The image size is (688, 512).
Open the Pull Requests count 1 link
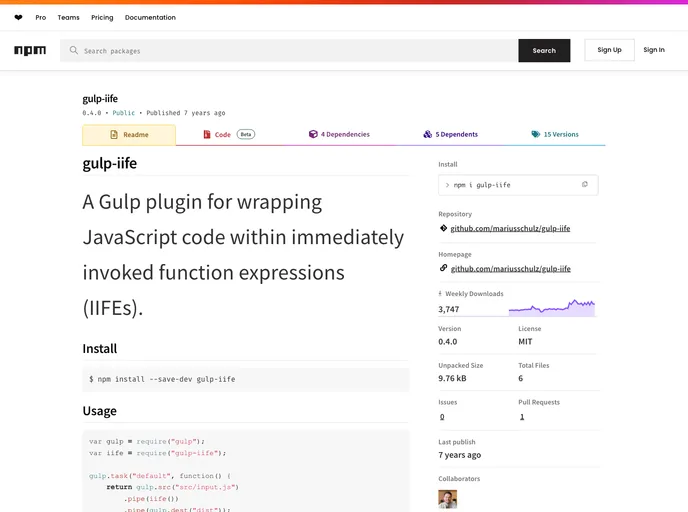[x=522, y=417]
